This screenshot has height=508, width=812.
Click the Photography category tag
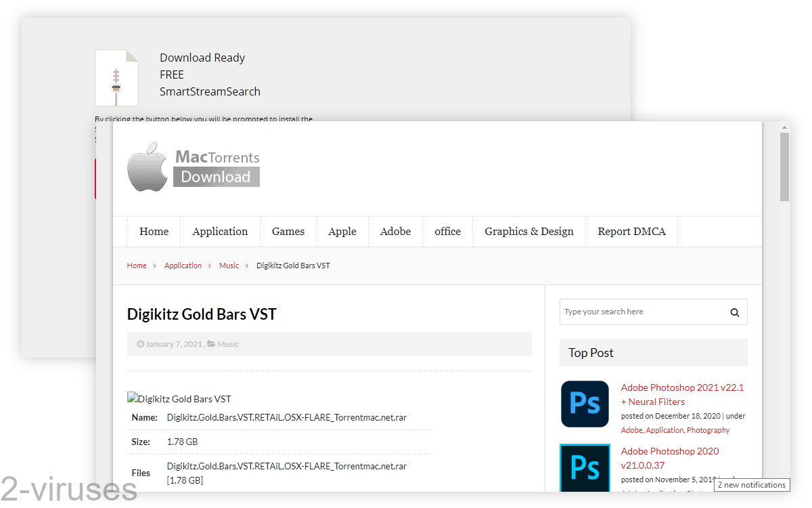tap(708, 430)
